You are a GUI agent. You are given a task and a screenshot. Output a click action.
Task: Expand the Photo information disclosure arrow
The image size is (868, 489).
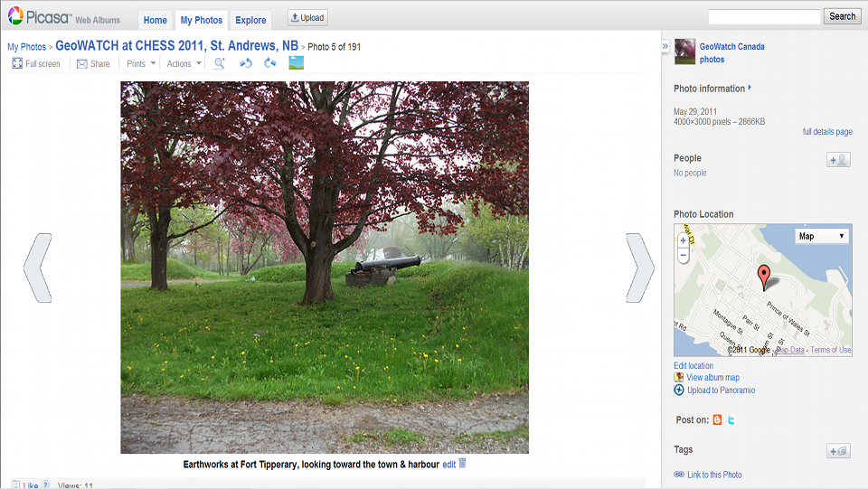tap(750, 88)
